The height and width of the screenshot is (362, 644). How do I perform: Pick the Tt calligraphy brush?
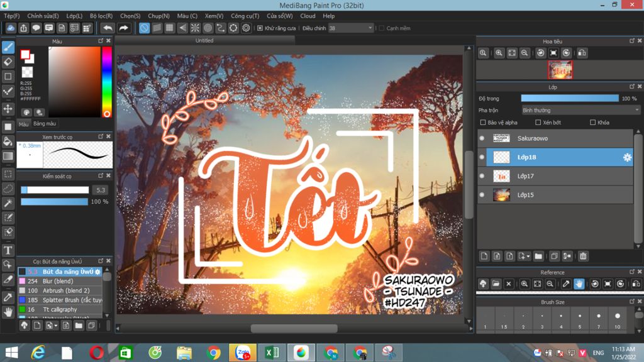tap(60, 309)
